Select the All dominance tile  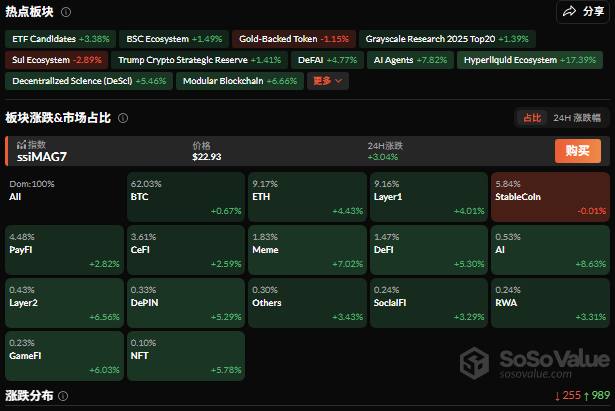(x=64, y=197)
